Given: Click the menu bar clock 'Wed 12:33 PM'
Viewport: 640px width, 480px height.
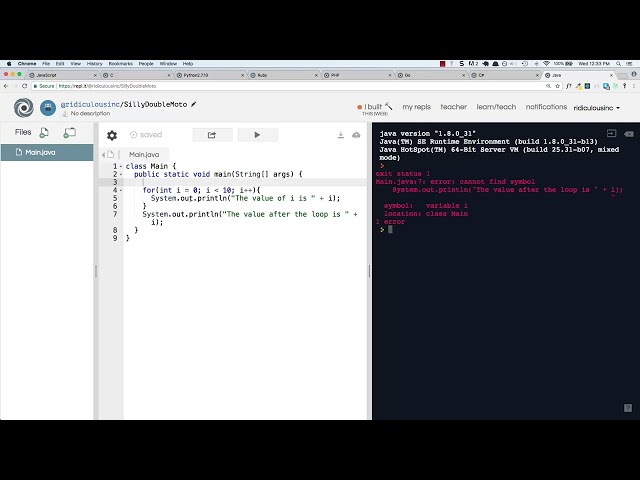Looking at the screenshot, I should 594,64.
